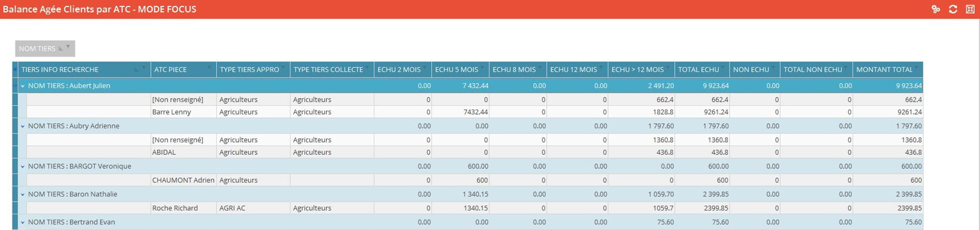Viewport: 980px width, 230px height.
Task: Select the Roche Richard row cell
Action: [x=174, y=208]
